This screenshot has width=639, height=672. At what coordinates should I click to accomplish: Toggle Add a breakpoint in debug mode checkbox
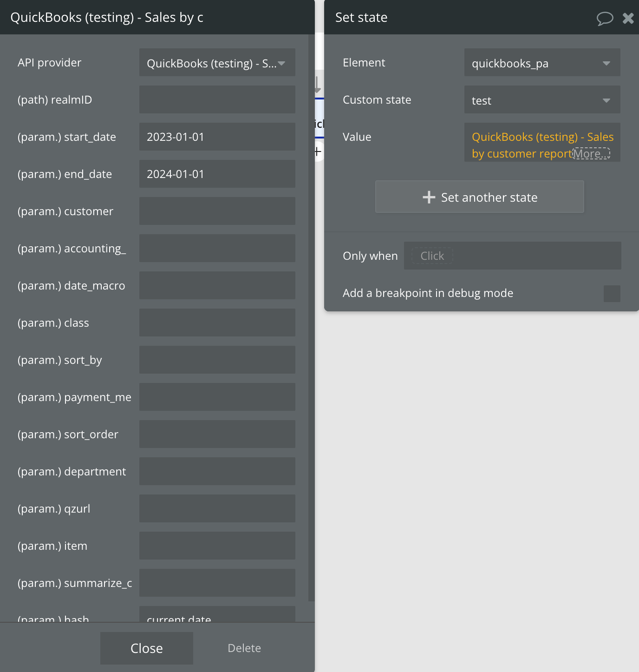point(612,294)
